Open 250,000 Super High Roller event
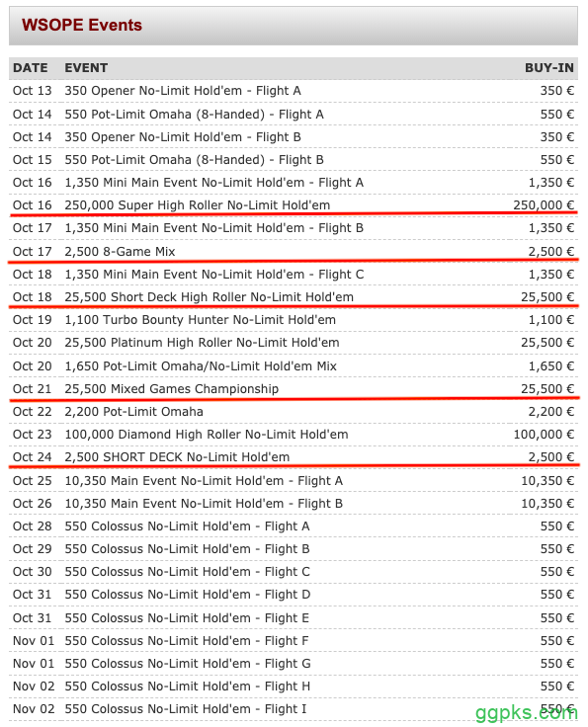 click(197, 204)
